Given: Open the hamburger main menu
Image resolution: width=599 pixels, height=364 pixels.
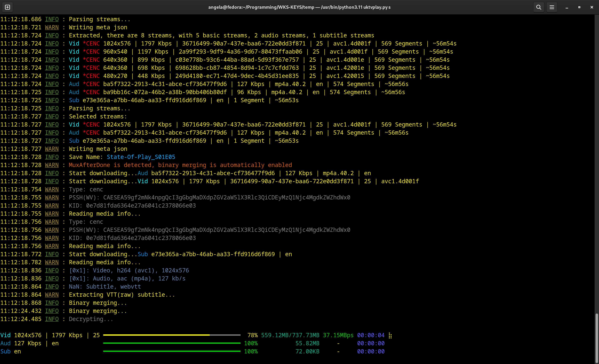Looking at the screenshot, I should pos(552,7).
